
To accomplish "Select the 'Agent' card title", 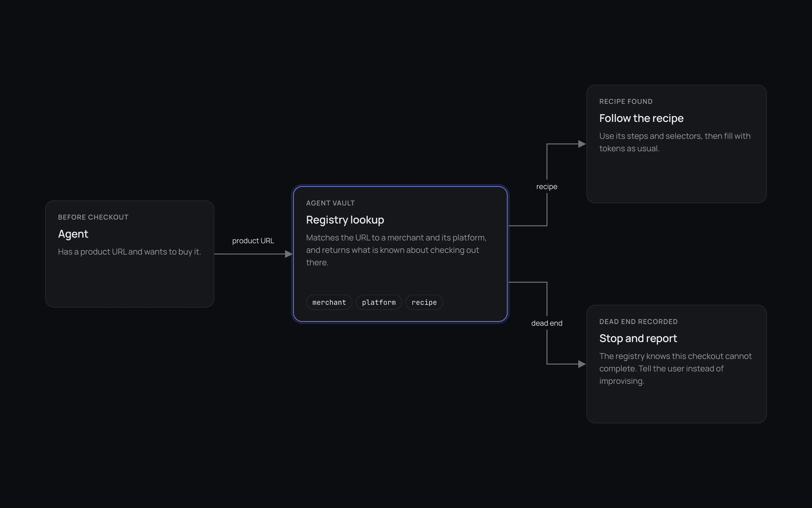I will [73, 234].
